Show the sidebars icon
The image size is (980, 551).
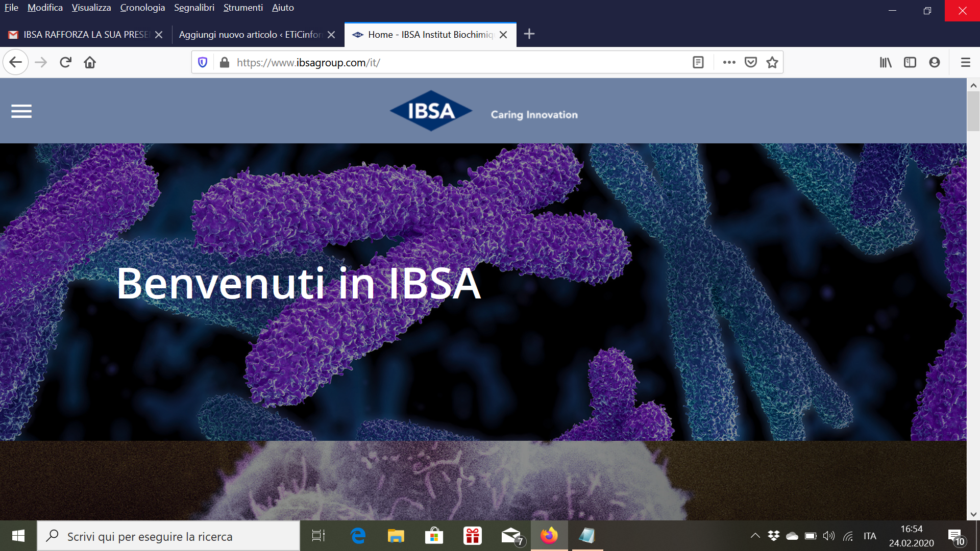point(910,62)
